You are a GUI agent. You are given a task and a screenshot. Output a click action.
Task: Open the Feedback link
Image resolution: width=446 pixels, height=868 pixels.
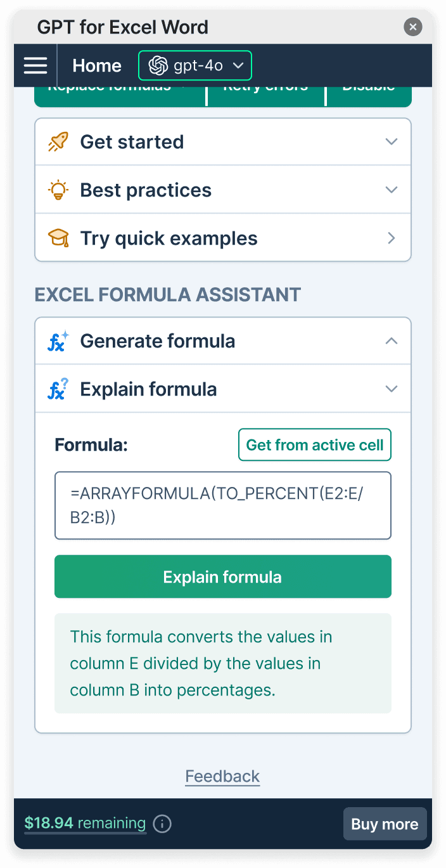click(222, 776)
